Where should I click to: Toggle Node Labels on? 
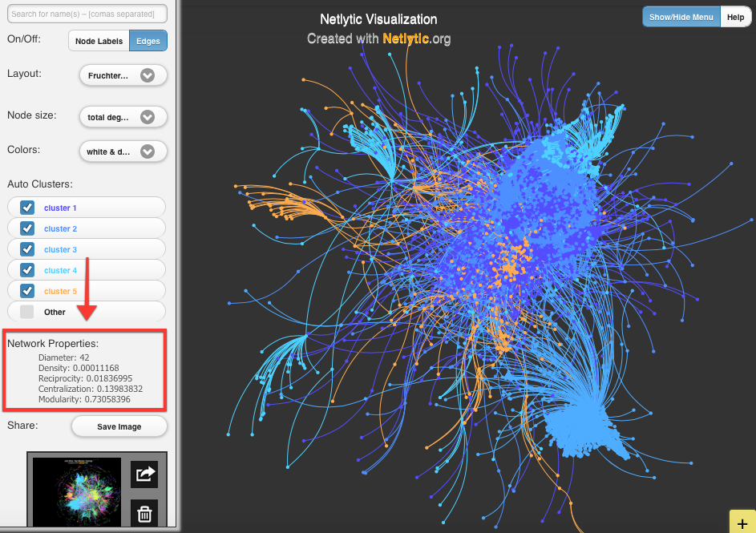(99, 41)
